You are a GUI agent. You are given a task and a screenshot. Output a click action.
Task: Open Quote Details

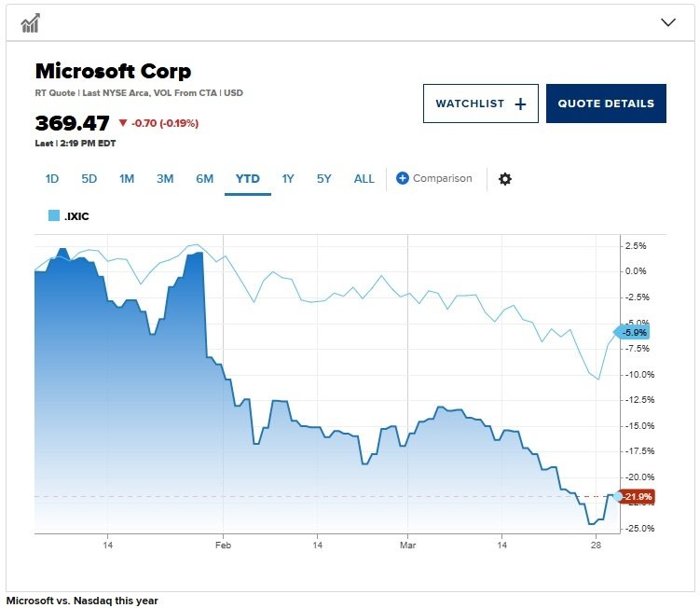coord(606,104)
